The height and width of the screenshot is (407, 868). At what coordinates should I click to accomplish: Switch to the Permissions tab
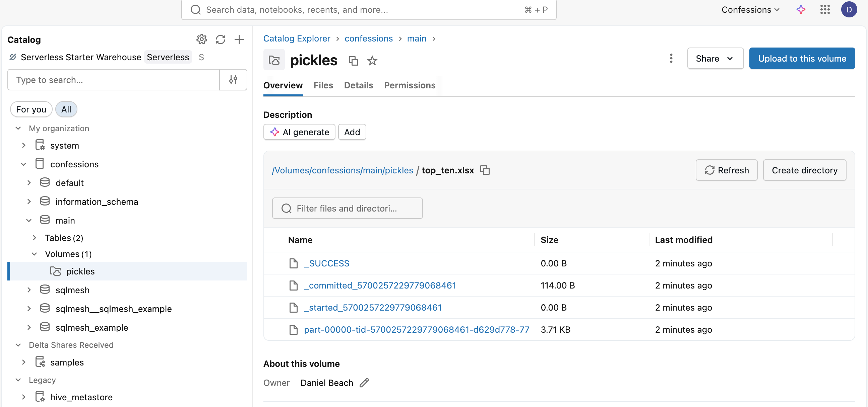[410, 85]
